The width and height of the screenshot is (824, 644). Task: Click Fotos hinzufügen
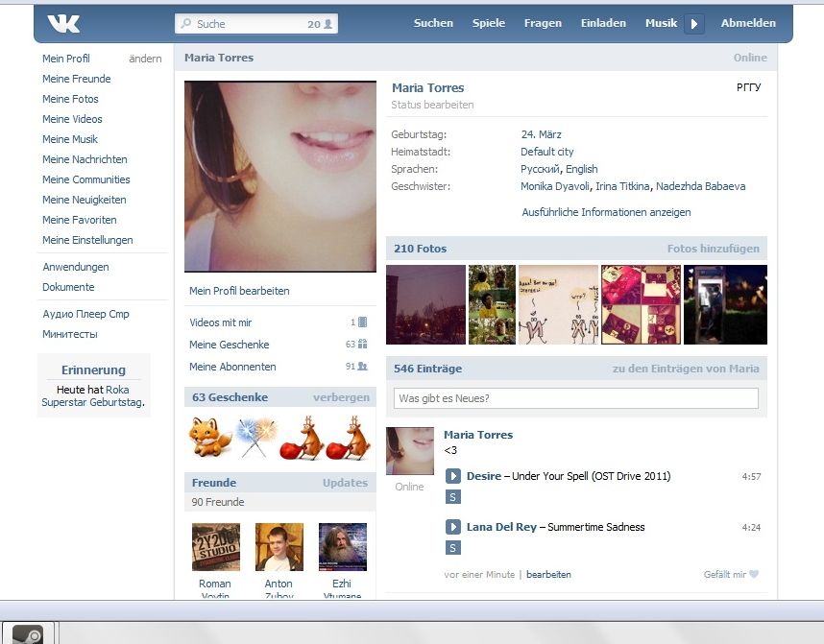714,249
